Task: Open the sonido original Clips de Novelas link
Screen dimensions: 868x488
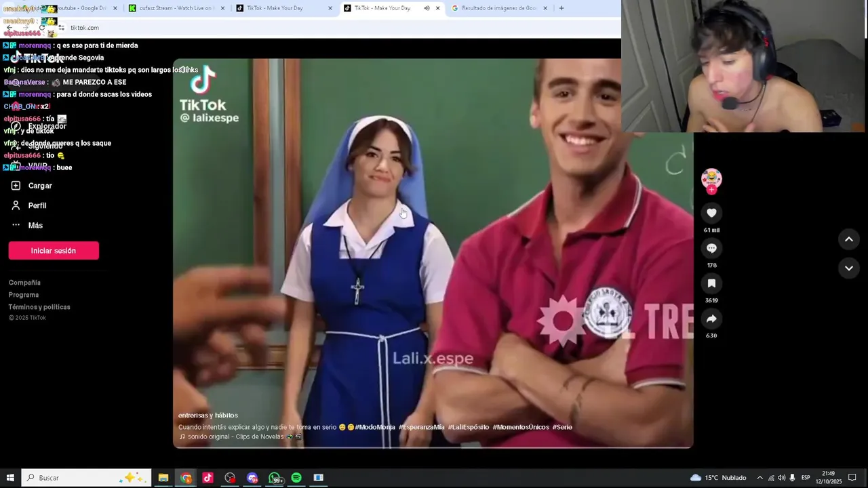Action: tap(240, 436)
